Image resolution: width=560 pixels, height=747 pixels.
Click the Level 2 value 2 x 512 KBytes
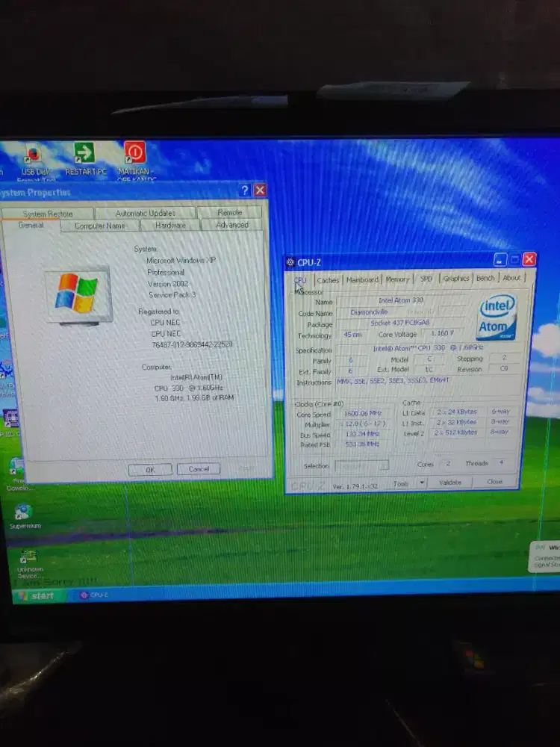click(x=455, y=433)
